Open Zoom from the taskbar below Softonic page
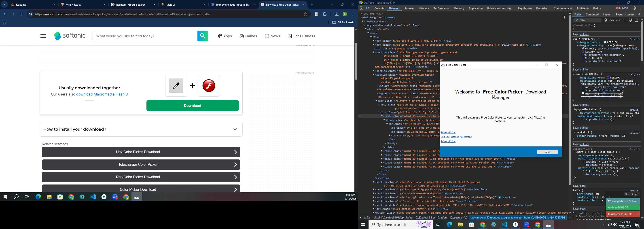The height and width of the screenshot is (229, 644). click(x=115, y=197)
